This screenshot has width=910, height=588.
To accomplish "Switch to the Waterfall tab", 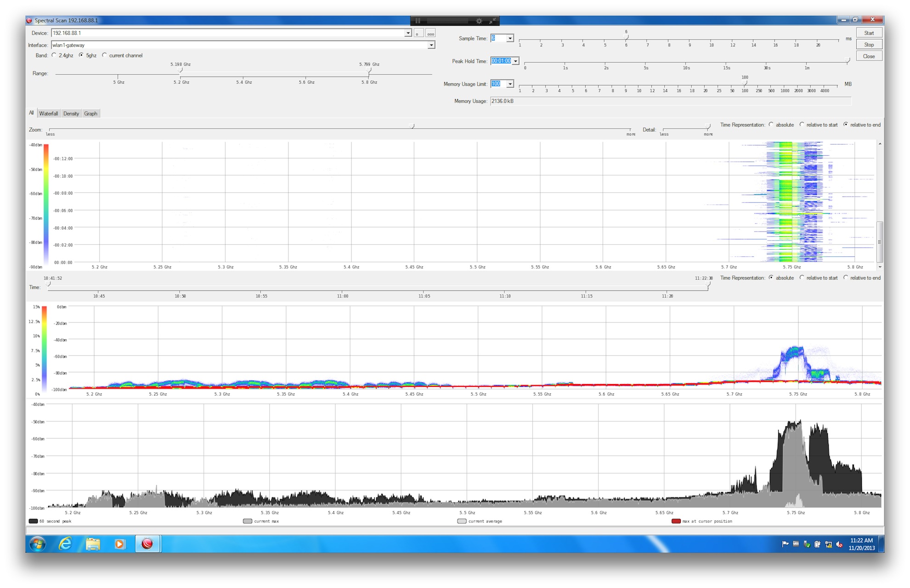I will point(48,113).
